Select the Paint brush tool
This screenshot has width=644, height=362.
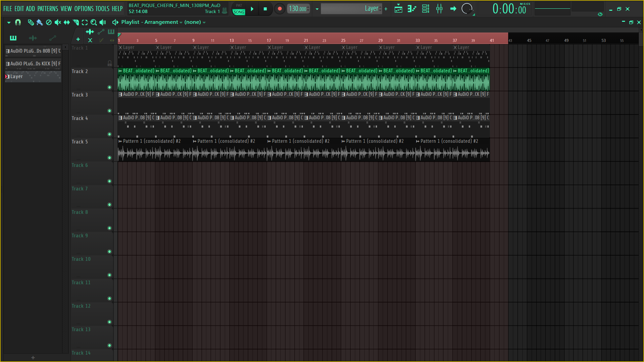(x=40, y=22)
